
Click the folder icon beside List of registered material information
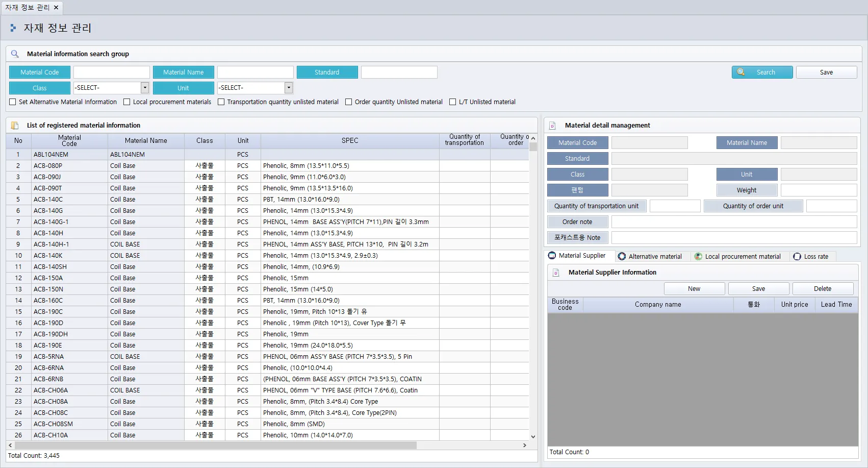tap(15, 125)
